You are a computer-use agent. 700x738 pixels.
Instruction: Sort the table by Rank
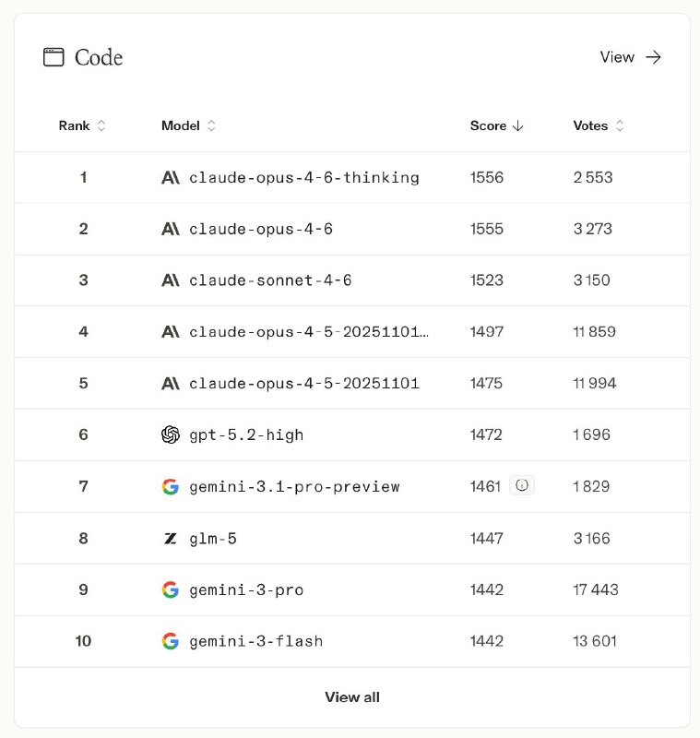(101, 125)
